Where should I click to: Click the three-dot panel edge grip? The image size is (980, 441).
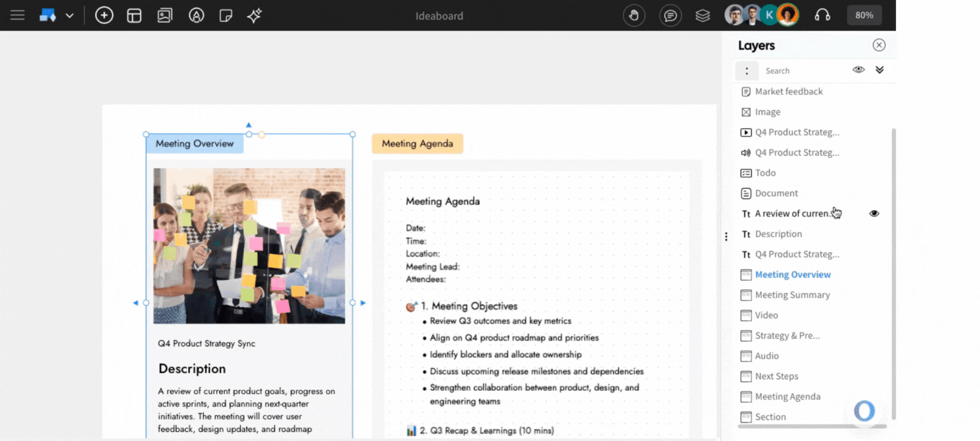click(726, 236)
